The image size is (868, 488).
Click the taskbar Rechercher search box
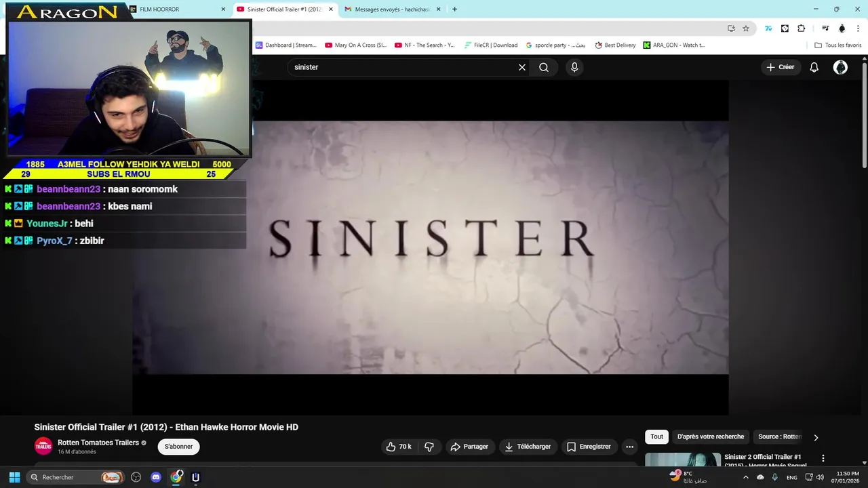[x=75, y=477]
